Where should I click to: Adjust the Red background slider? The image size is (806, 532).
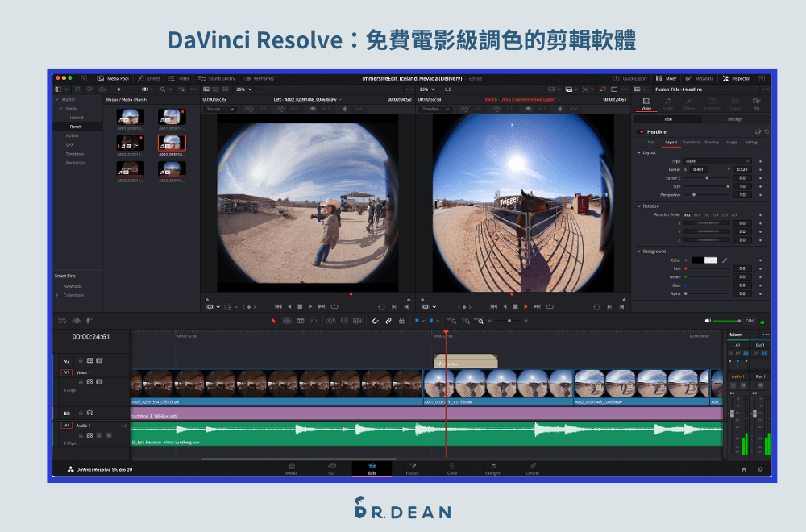707,268
